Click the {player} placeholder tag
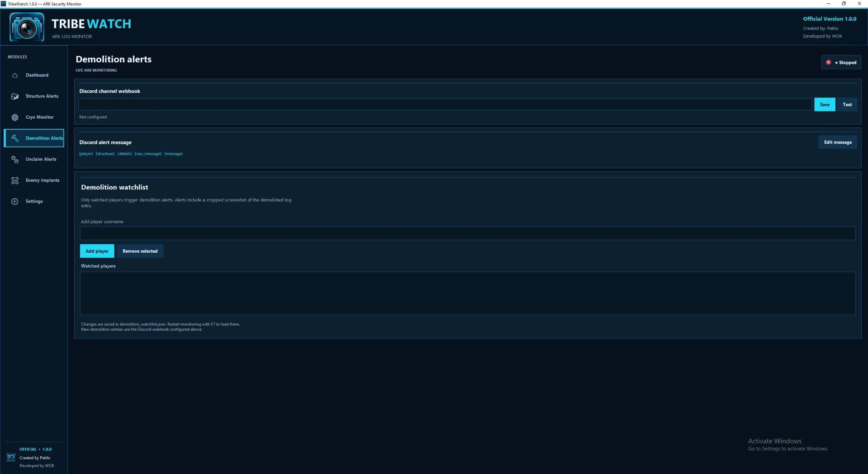Screen dimensions: 868x474 86,154
